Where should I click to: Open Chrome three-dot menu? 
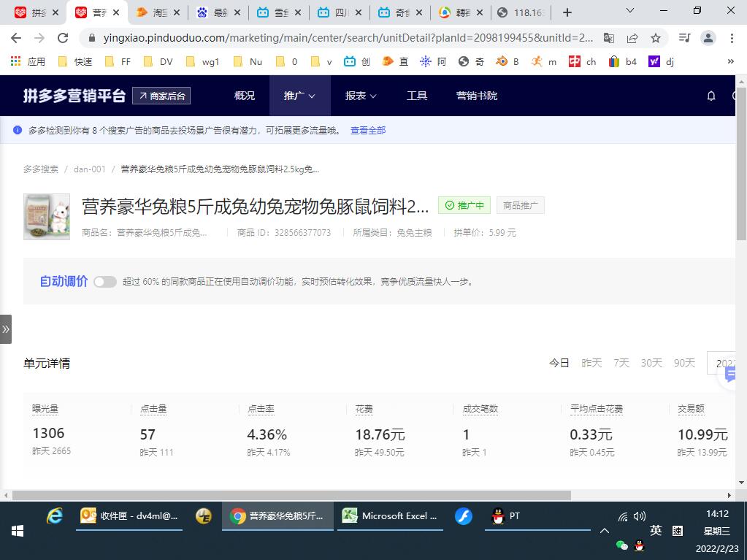(x=732, y=38)
